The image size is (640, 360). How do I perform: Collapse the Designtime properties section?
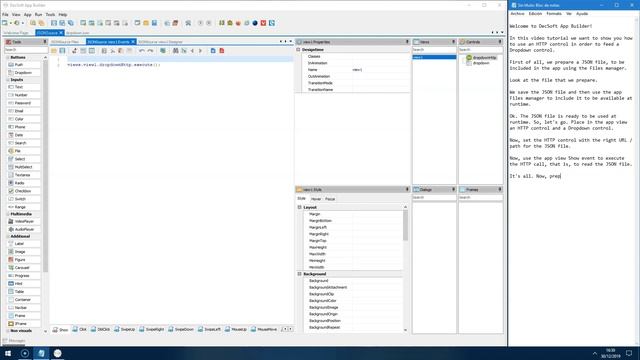click(x=298, y=49)
